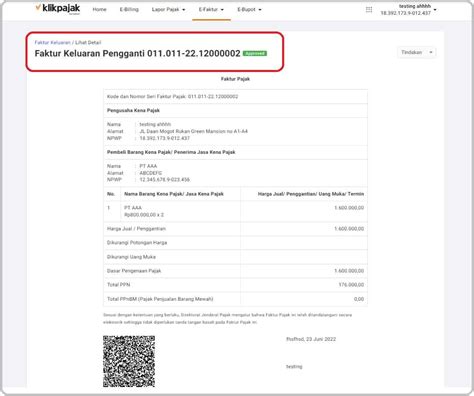Click the Harga Jual/Penggantian/Uang Muka/Termin column header
Viewport: 474px width, 396px height.
311,194
